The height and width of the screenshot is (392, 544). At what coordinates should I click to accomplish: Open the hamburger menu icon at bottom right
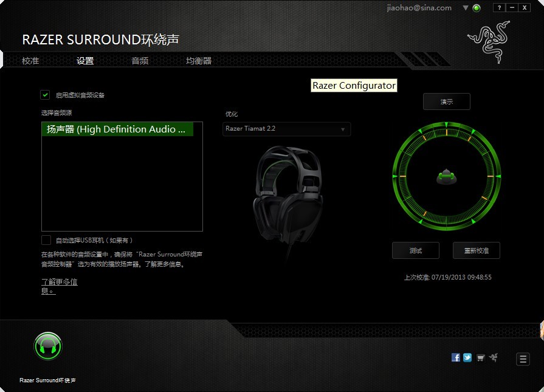[x=523, y=359]
